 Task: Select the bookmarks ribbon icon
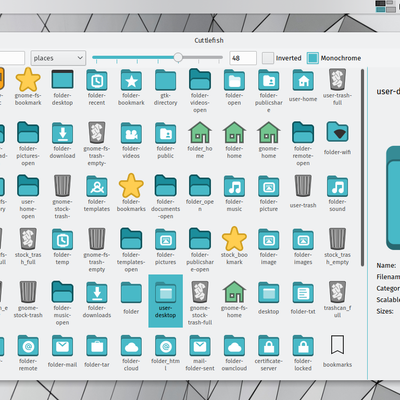pos(337,344)
